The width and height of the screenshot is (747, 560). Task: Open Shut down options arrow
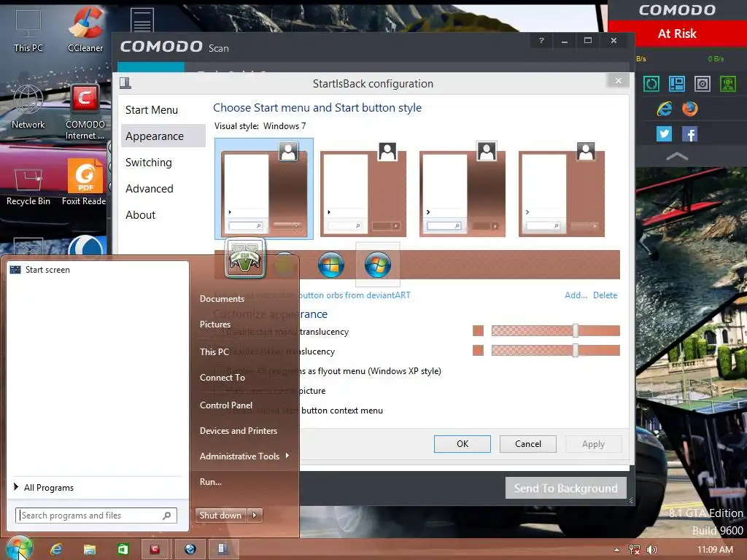[x=255, y=516]
